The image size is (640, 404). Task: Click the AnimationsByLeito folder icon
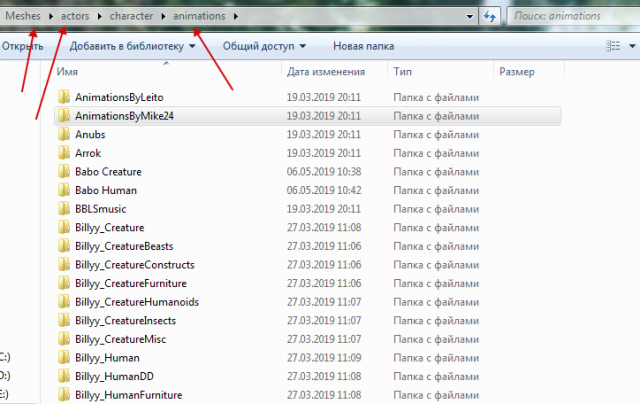(65, 97)
